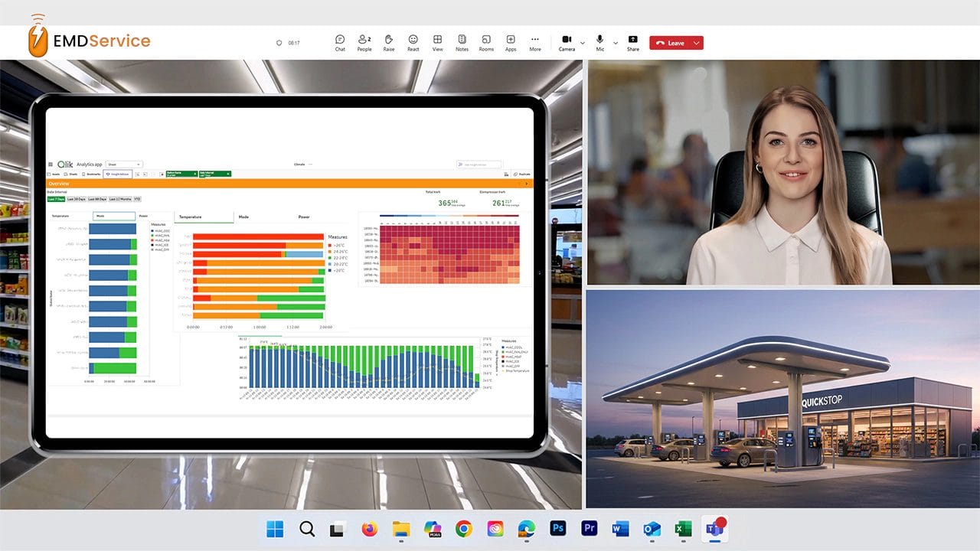Switch to the Power tab
This screenshot has width=980, height=551.
(303, 217)
